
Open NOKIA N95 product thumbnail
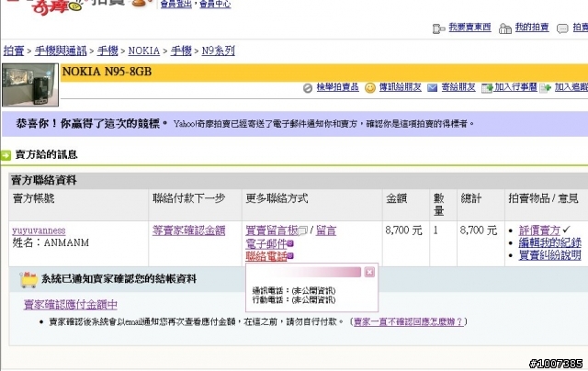30,85
